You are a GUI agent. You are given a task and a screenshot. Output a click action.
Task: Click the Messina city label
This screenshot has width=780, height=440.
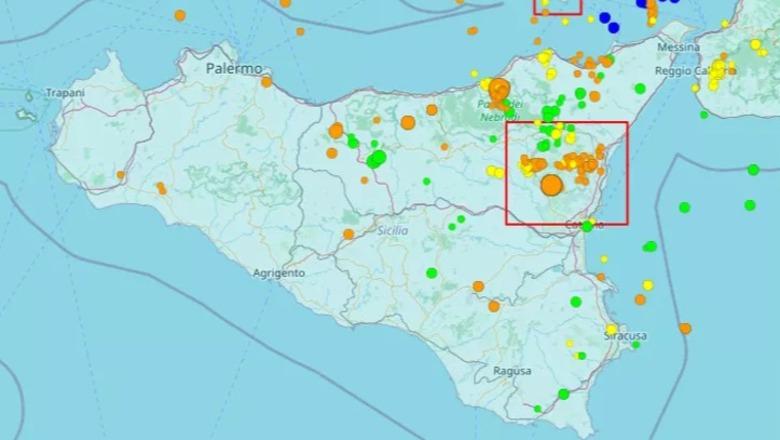click(x=678, y=48)
